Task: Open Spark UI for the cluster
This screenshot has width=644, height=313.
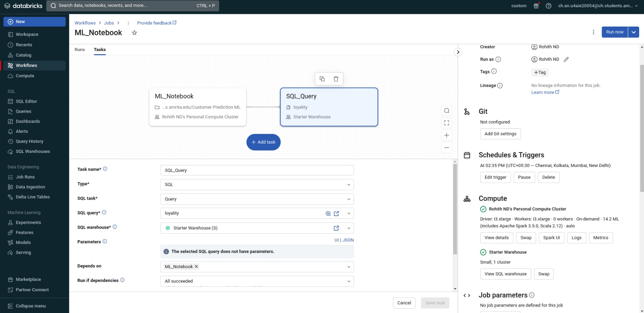Action: (551, 238)
